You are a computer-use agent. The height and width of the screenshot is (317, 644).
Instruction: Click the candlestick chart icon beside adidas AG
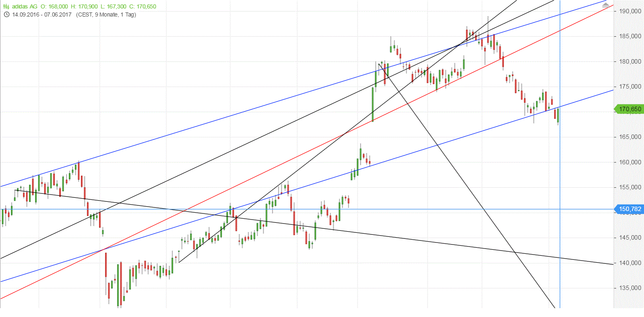[6, 6]
